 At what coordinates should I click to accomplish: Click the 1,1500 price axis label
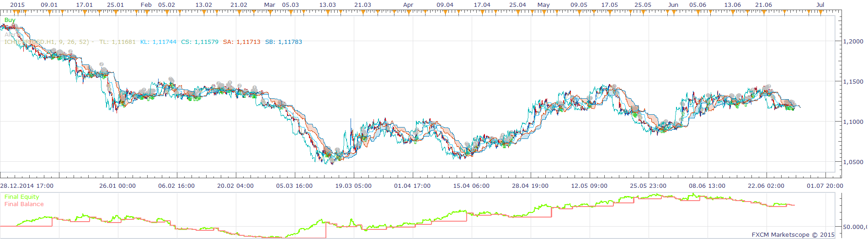coord(853,82)
